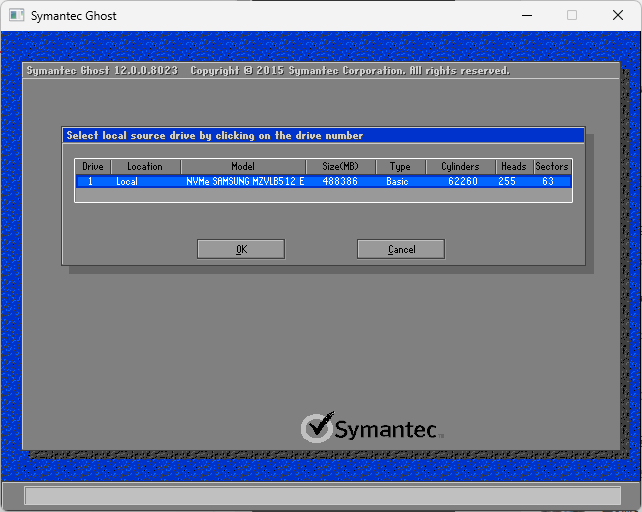
Task: Click the Sectors column header
Action: click(x=552, y=167)
